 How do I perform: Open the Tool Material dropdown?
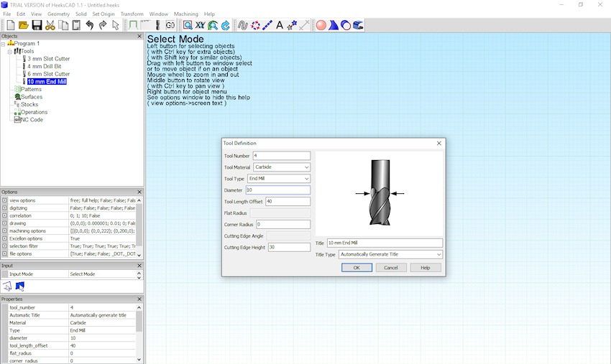pyautogui.click(x=282, y=167)
